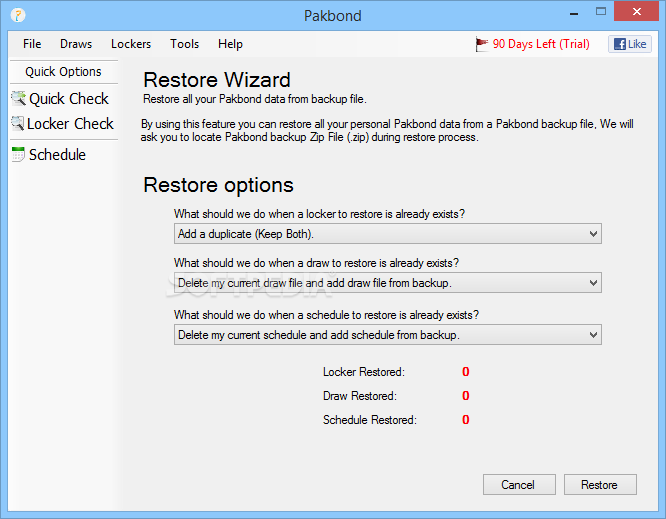Screen dimensions: 666x519
Task: Open the Tools menu
Action: 184,44
